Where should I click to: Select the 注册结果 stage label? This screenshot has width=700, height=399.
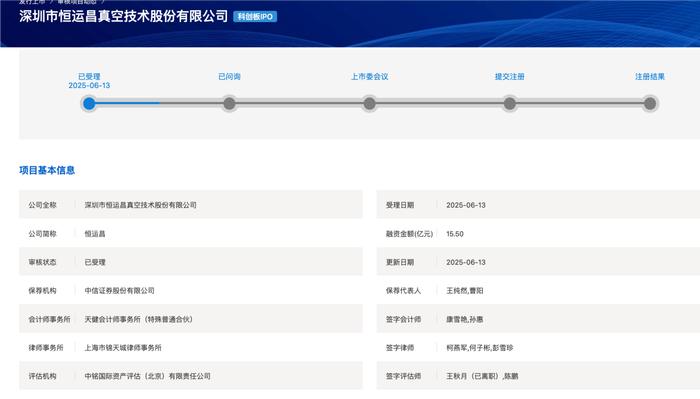[x=650, y=76]
